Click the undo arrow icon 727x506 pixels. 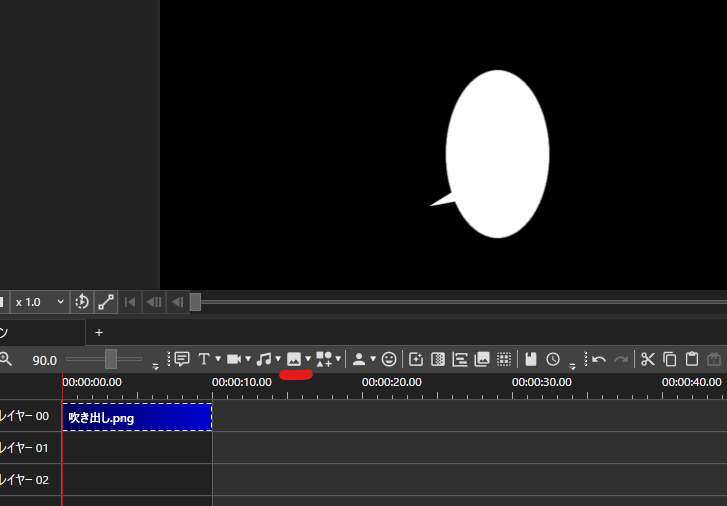(x=599, y=359)
